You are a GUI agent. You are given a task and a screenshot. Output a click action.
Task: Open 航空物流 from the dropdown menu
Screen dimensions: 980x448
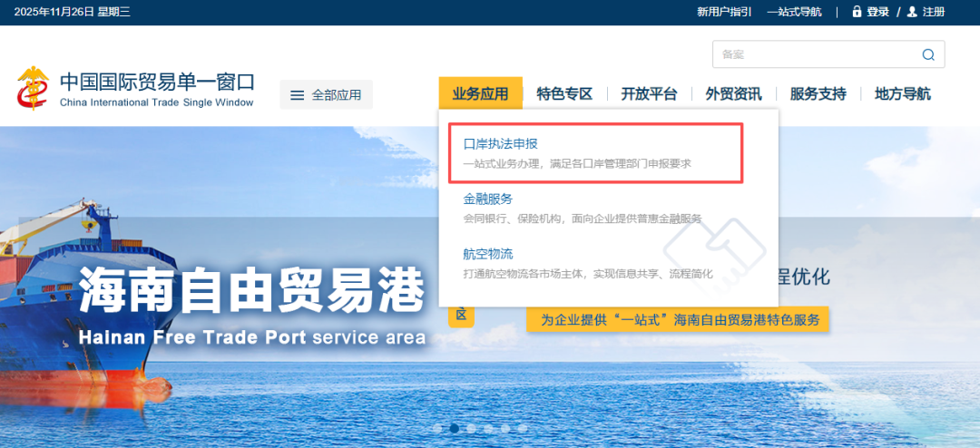pos(488,254)
